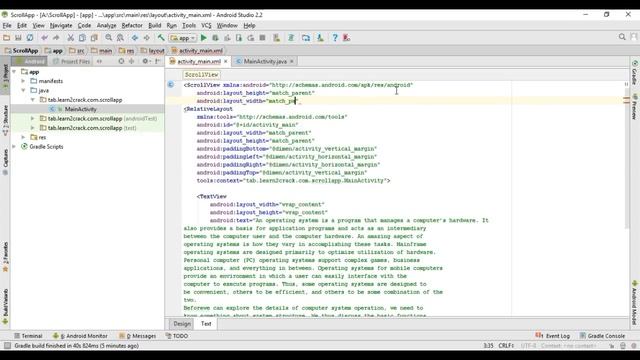Open the app run configuration dropdown

click(x=183, y=38)
